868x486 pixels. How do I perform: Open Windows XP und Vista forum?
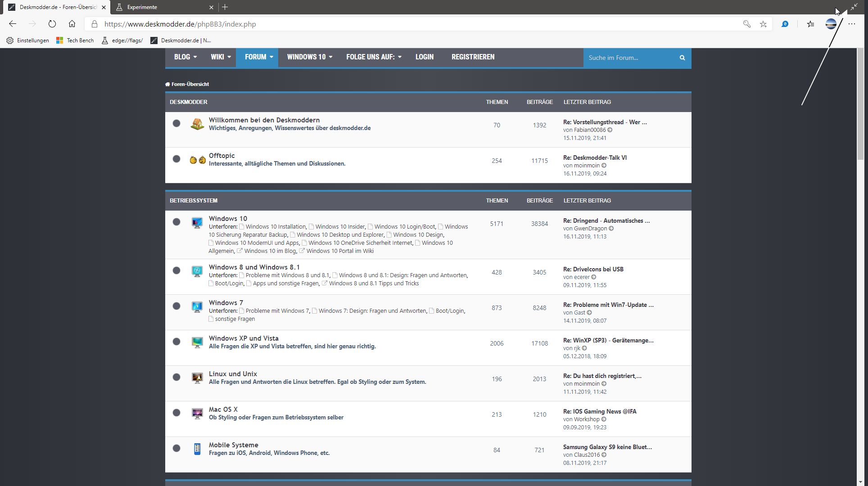click(244, 338)
